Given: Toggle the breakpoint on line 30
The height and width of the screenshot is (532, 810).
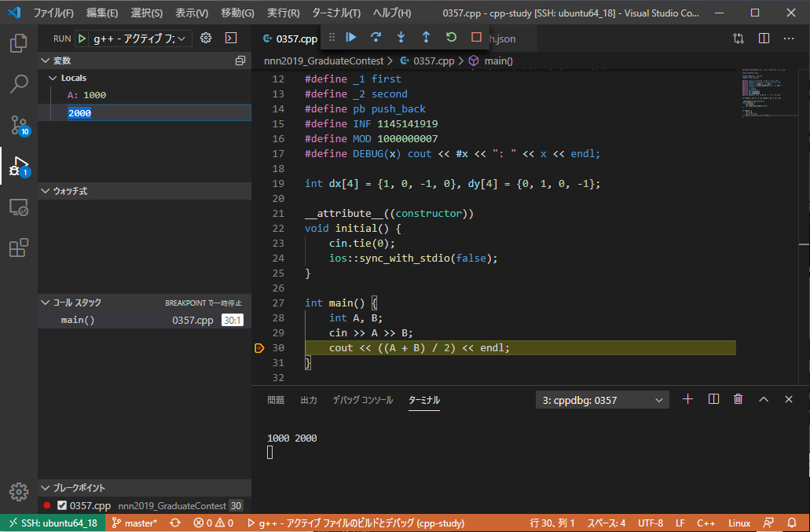Looking at the screenshot, I should [x=259, y=348].
